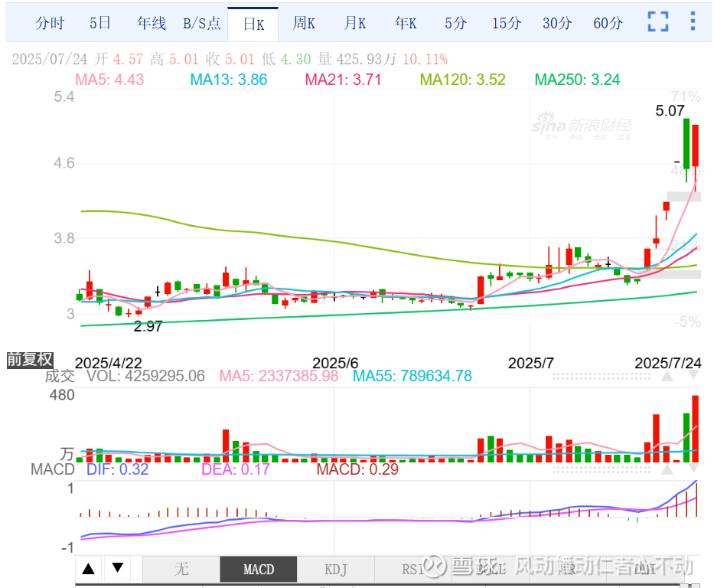Click the 'MA120: 3.52' label
Viewport: 714px width, 588px height.
coord(463,80)
